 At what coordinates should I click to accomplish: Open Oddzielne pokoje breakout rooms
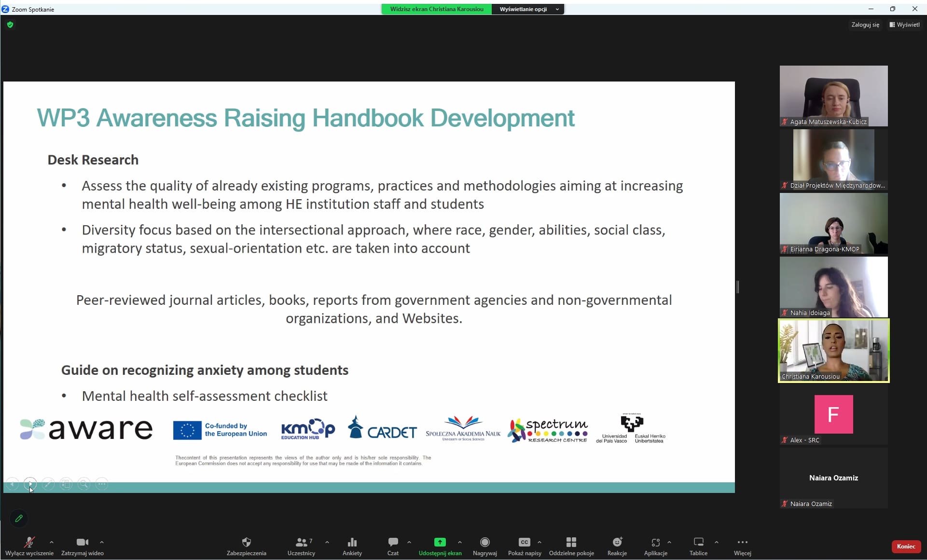[x=571, y=546]
